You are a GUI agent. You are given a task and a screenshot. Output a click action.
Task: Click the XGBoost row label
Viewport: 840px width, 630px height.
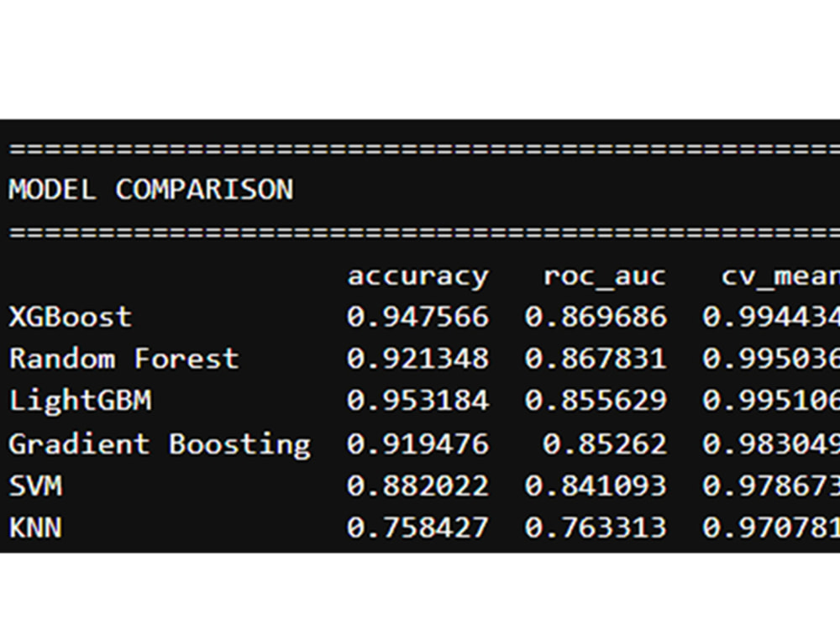click(71, 317)
